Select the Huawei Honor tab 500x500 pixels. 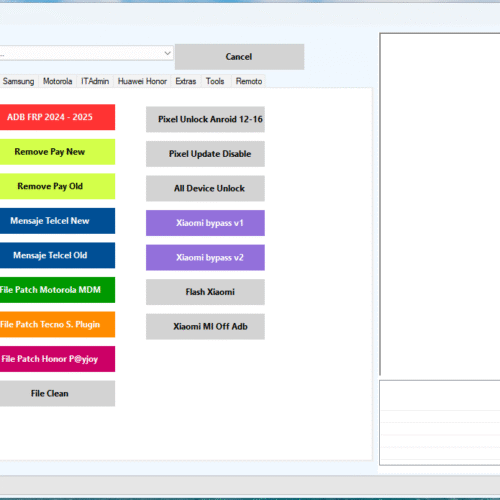pos(142,81)
